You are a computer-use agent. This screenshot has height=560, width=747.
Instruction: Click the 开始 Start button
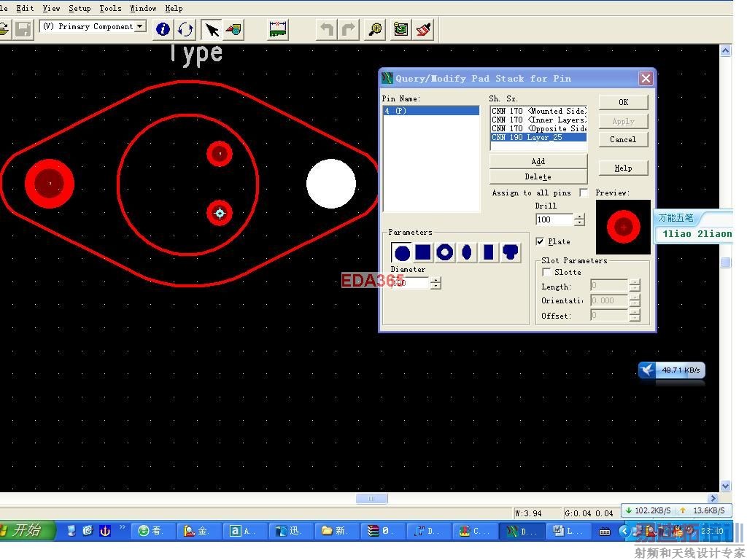(27, 531)
